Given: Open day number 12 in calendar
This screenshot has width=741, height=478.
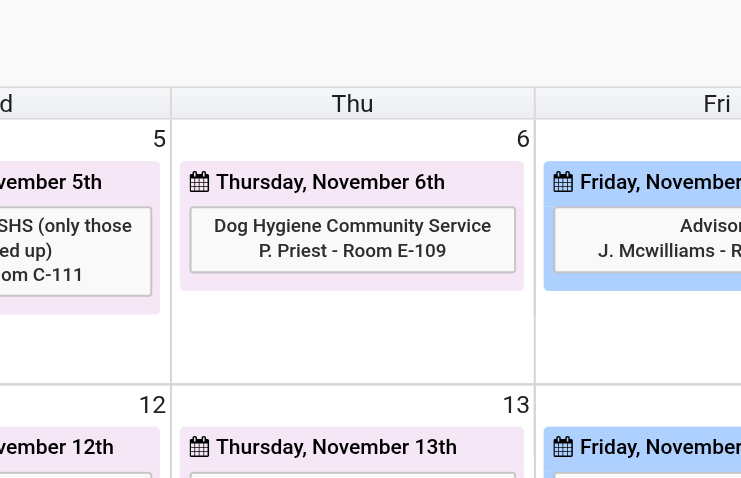Looking at the screenshot, I should tap(152, 405).
